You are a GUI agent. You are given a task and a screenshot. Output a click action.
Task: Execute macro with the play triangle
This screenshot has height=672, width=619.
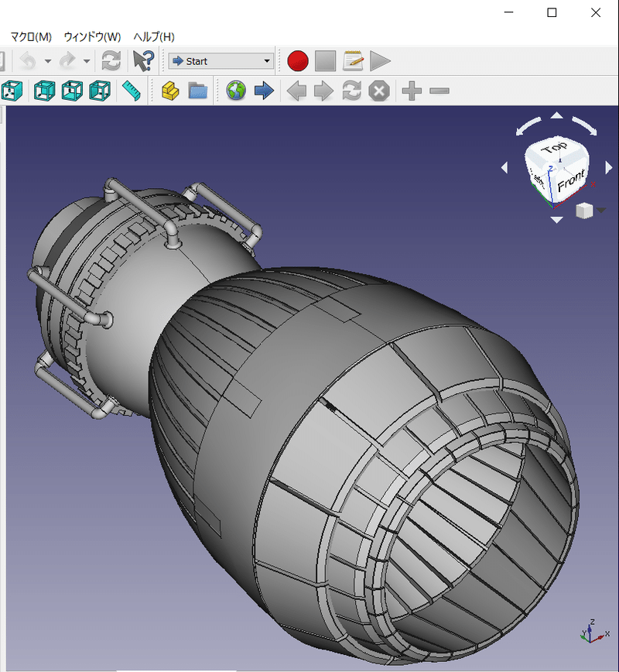[381, 61]
